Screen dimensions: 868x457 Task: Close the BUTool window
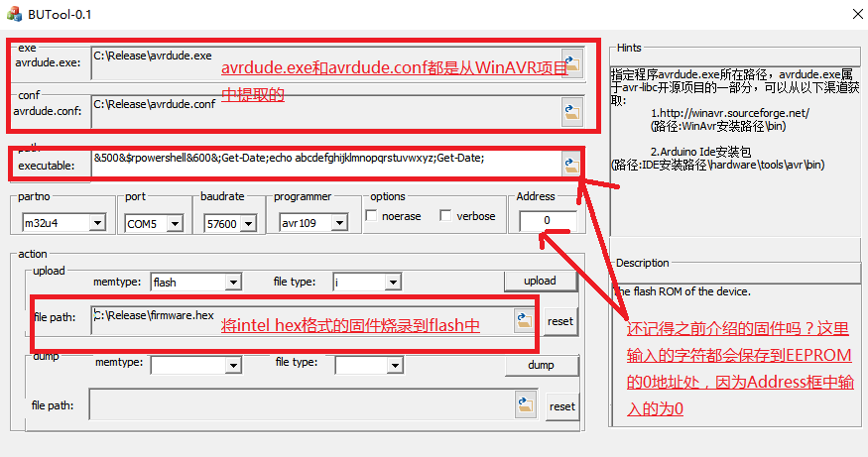[857, 14]
